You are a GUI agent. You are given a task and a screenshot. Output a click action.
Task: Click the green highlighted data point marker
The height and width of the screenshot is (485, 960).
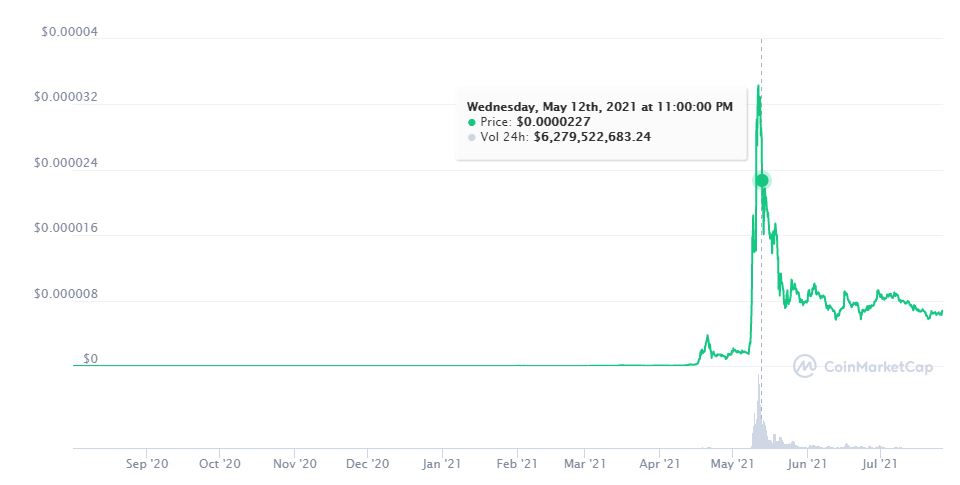click(762, 180)
